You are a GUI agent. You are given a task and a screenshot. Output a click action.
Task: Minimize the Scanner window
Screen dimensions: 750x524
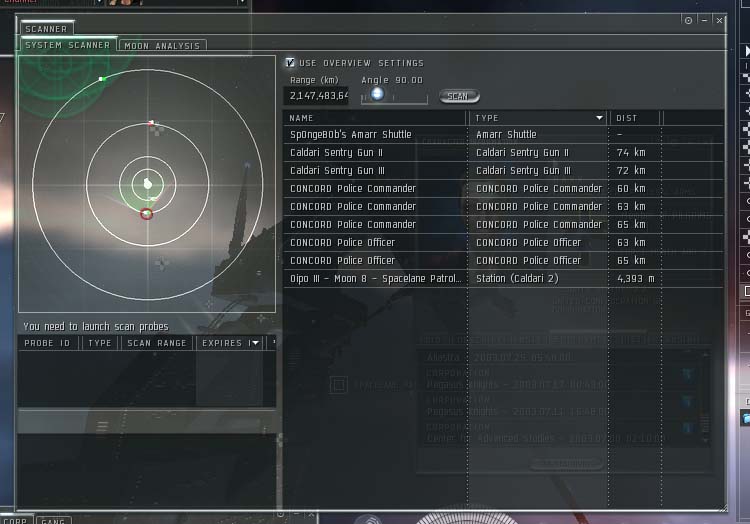click(x=704, y=20)
